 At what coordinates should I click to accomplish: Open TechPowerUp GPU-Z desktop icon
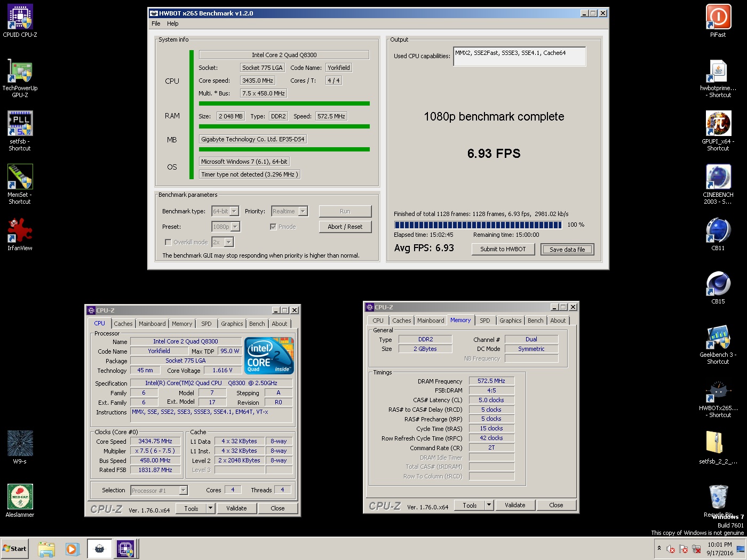pos(20,78)
